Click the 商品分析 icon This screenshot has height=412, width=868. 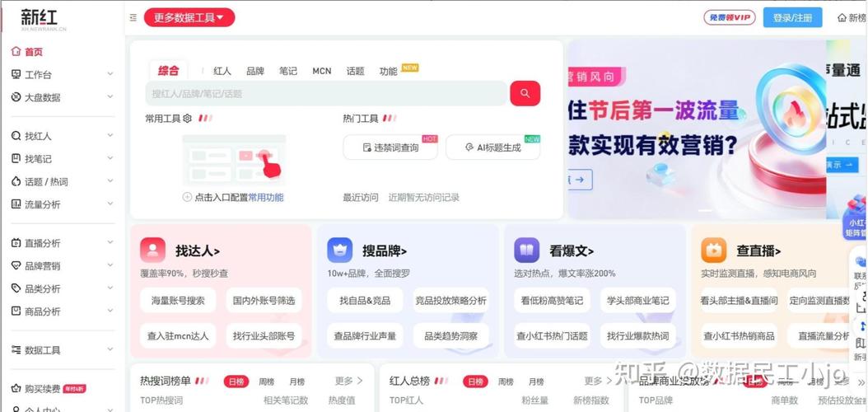click(x=16, y=311)
